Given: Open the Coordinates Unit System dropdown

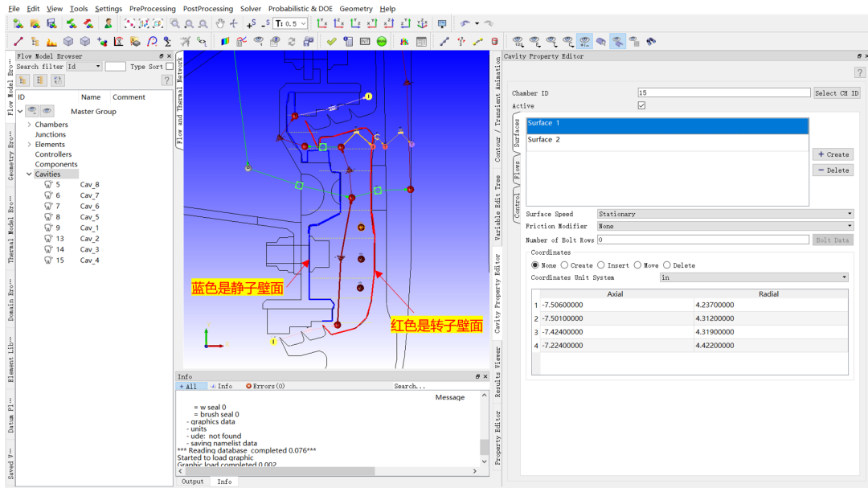Looking at the screenshot, I should coord(754,277).
